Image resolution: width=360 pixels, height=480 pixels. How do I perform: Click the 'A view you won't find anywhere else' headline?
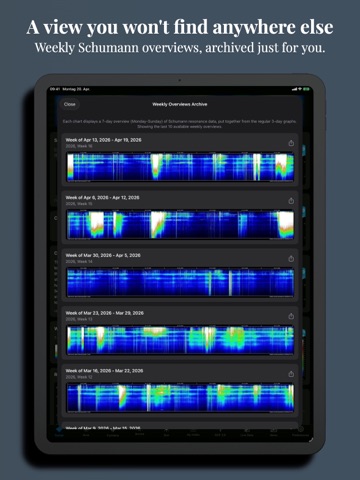pyautogui.click(x=180, y=27)
